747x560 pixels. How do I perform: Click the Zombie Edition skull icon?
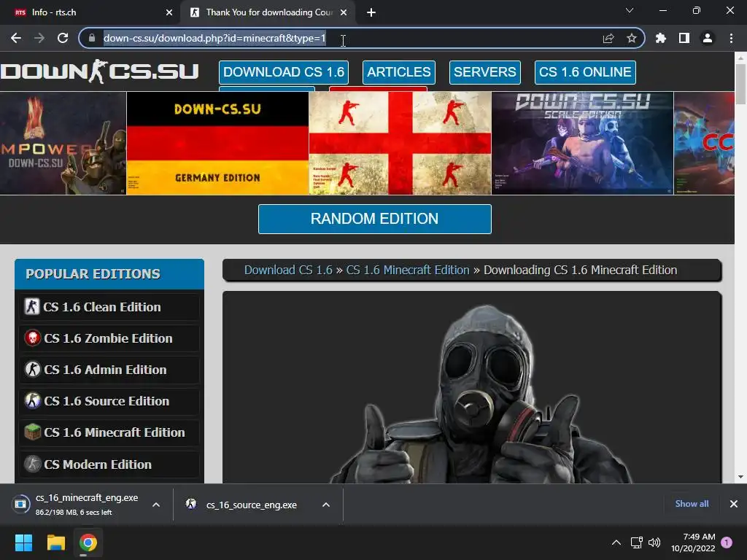tap(32, 338)
